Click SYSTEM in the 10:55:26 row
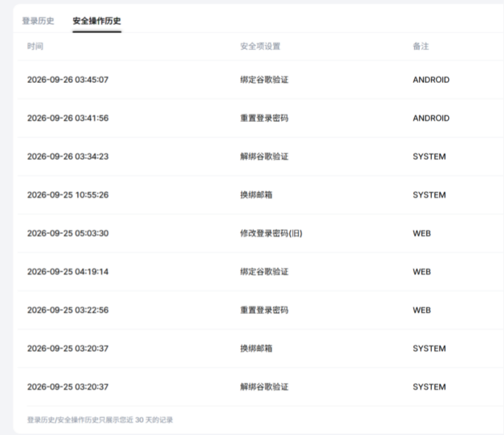 click(429, 195)
